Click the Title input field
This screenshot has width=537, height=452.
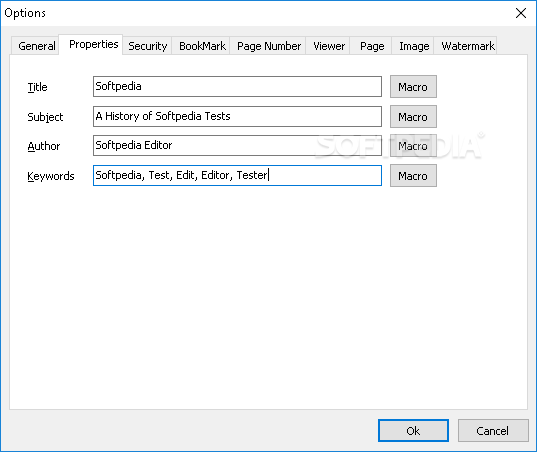pyautogui.click(x=237, y=86)
